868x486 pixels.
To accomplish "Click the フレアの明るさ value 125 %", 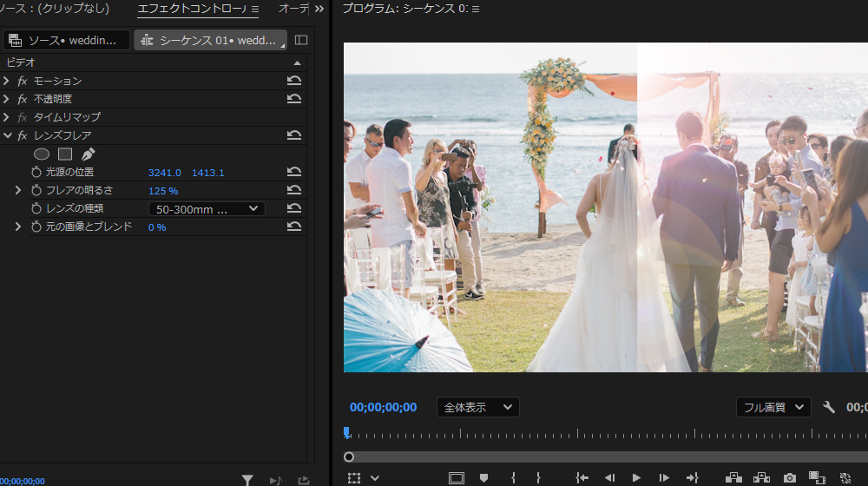I will (x=163, y=190).
